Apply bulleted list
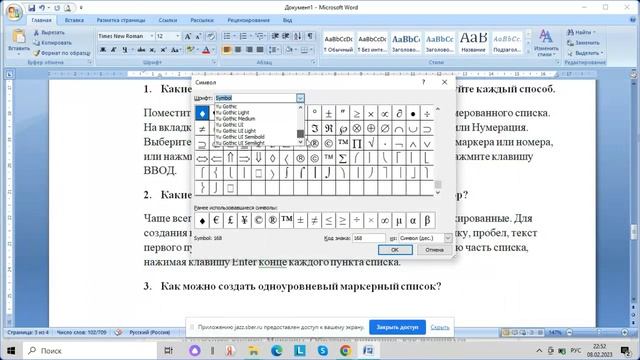 227,36
